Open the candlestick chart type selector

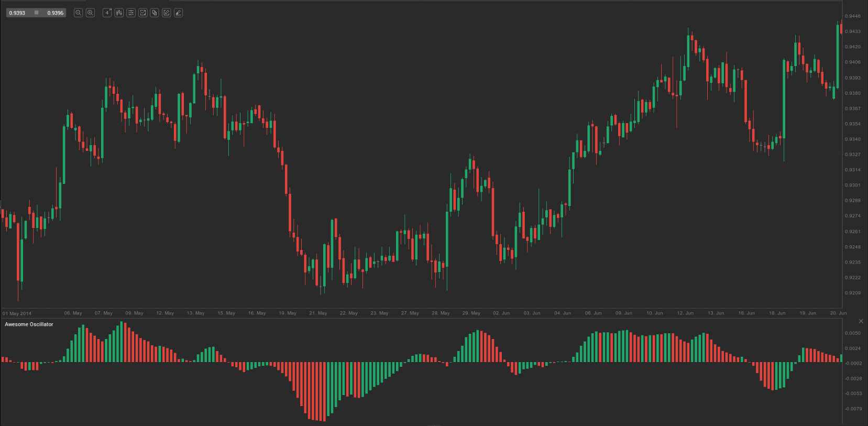click(x=119, y=13)
